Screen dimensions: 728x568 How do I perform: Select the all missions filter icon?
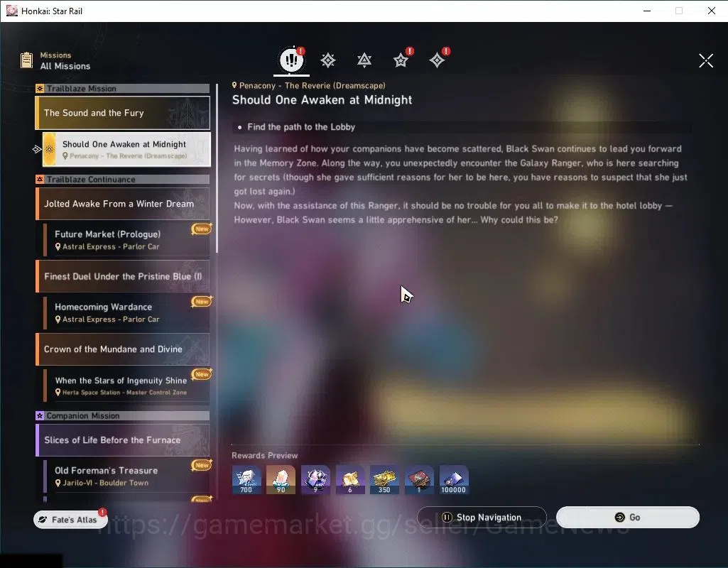[x=292, y=60]
